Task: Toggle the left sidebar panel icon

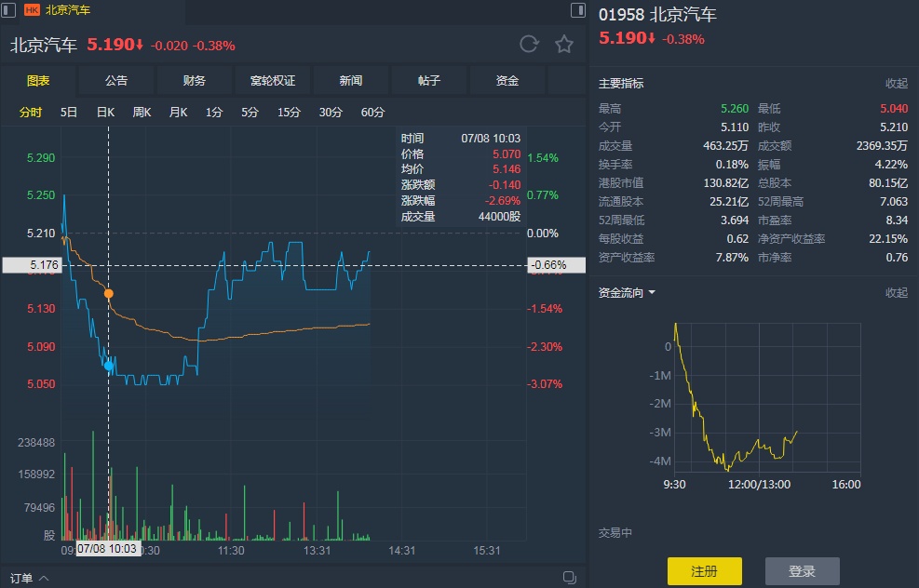Action: [x=8, y=10]
